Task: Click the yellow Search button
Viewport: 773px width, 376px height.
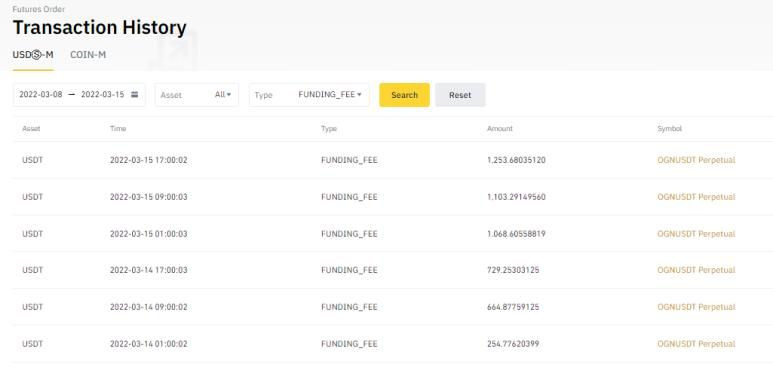Action: pyautogui.click(x=404, y=95)
